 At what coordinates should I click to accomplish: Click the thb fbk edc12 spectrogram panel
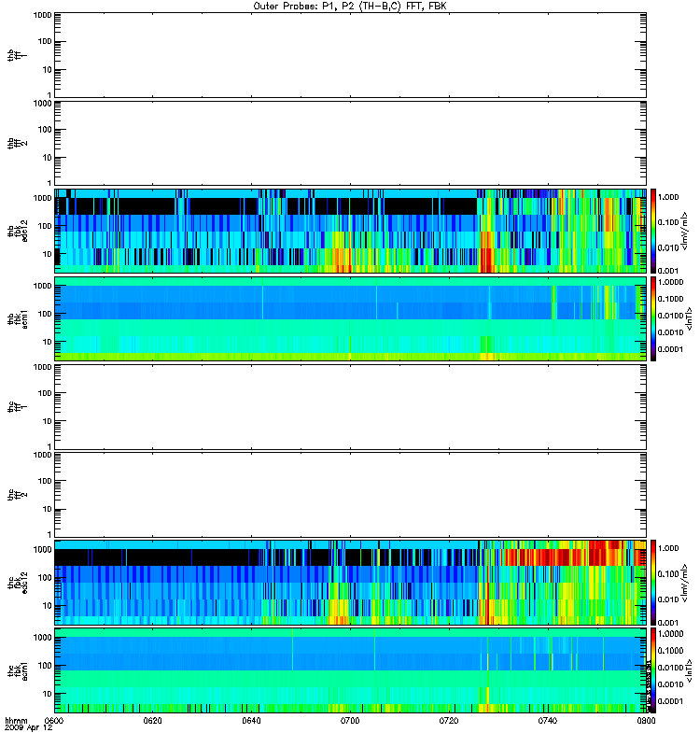350,231
